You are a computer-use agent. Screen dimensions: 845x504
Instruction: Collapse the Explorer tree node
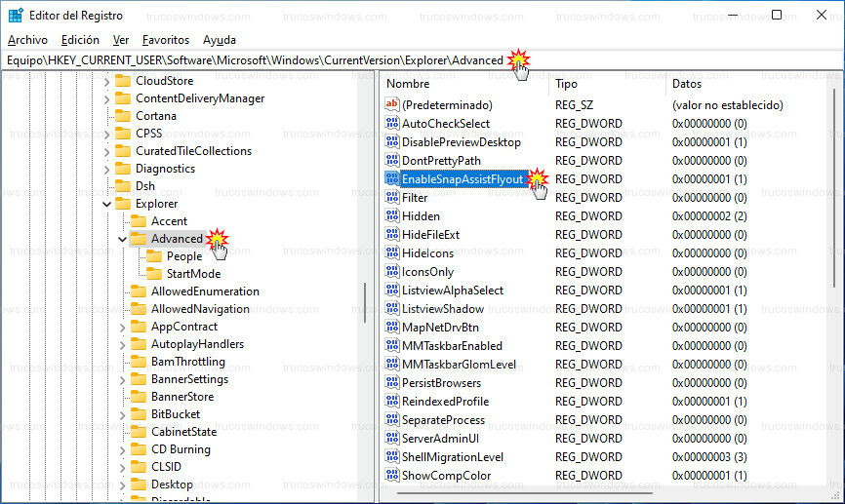[106, 204]
